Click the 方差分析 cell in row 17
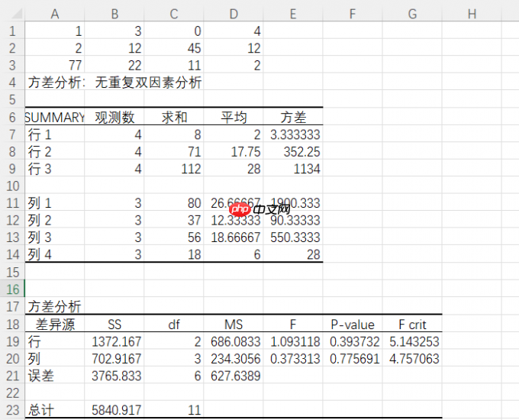Image resolution: width=519 pixels, height=420 pixels. pos(55,306)
